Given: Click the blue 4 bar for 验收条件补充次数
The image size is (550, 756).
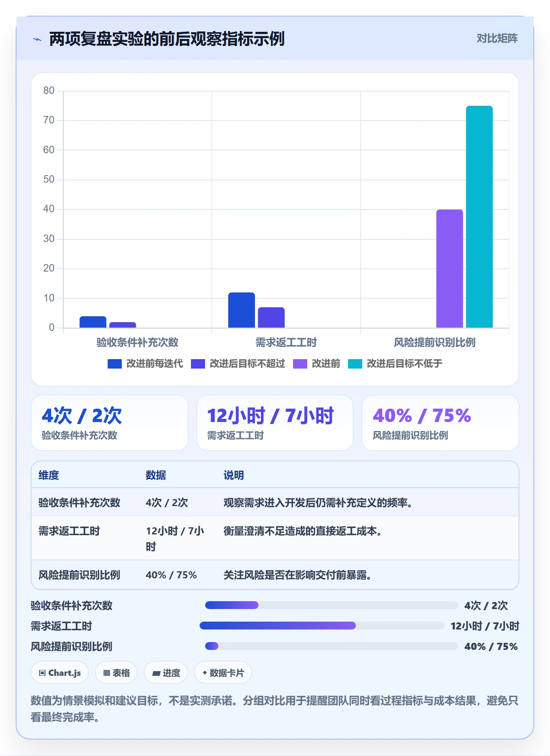Looking at the screenshot, I should tap(93, 322).
